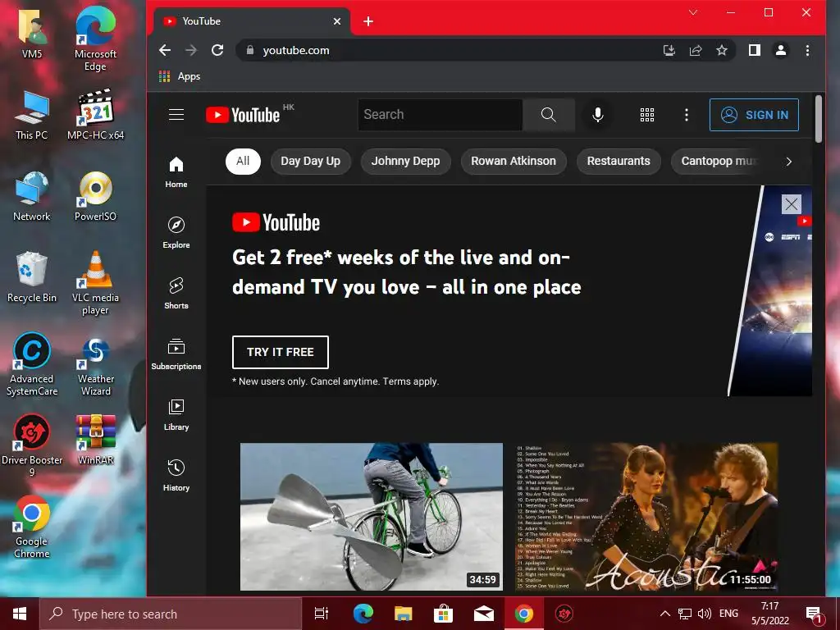
Task: Open File Explorer from taskbar
Action: [x=403, y=614]
